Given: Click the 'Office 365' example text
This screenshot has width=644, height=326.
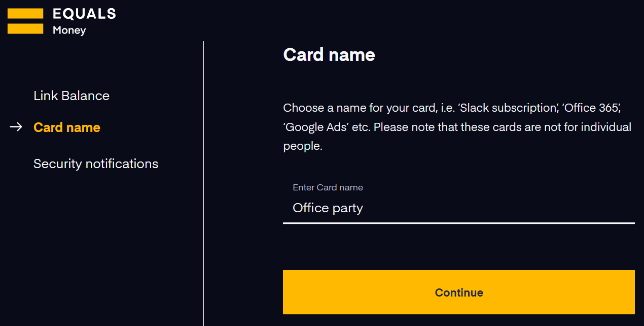Looking at the screenshot, I should pos(591,108).
